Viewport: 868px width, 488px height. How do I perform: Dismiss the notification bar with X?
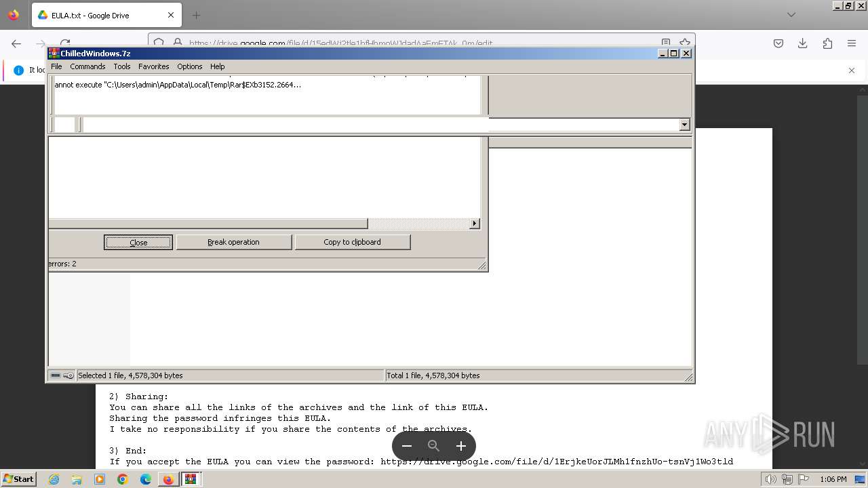pos(852,70)
